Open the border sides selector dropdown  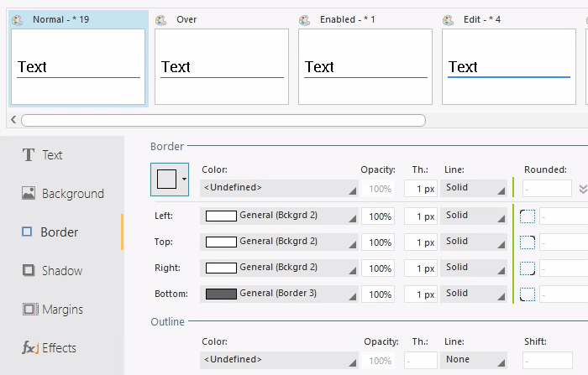click(184, 180)
